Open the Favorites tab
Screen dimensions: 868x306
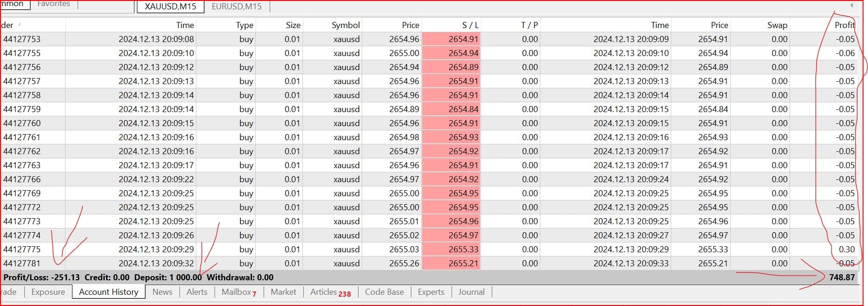coord(54,4)
